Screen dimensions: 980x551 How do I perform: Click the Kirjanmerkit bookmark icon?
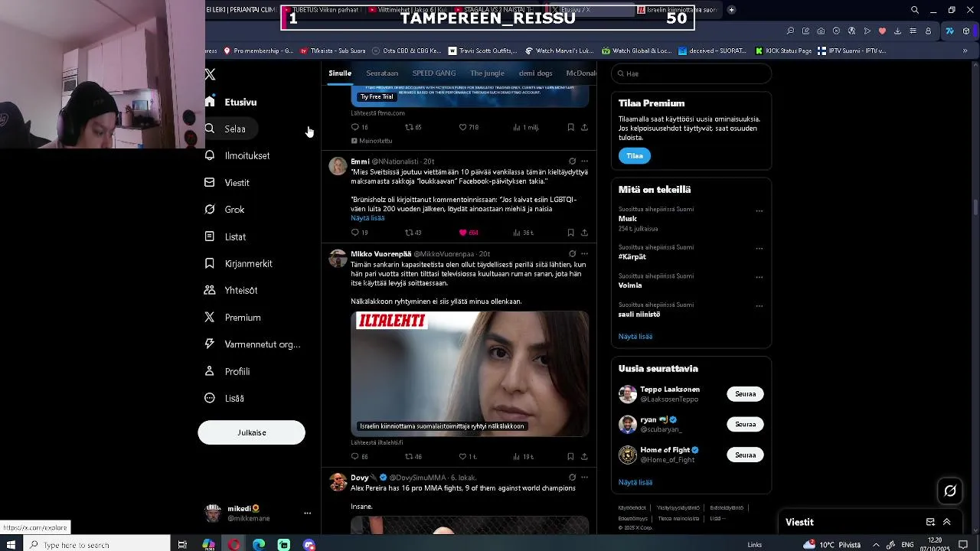click(210, 263)
